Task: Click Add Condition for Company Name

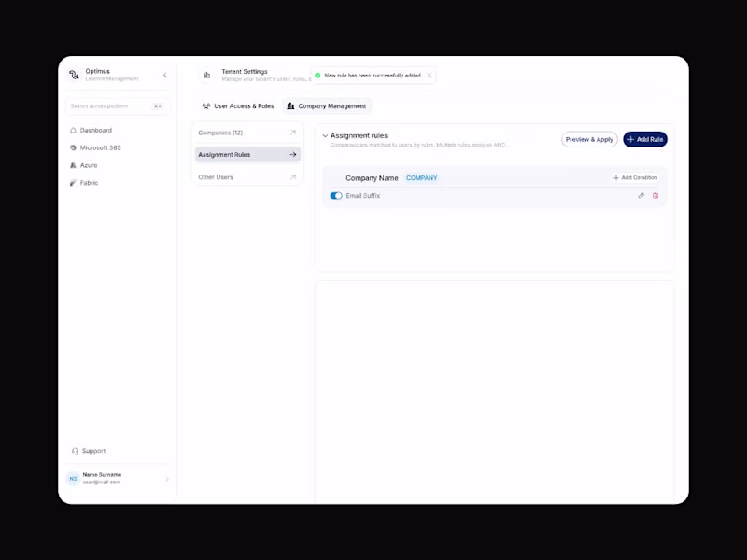Action: pyautogui.click(x=635, y=177)
